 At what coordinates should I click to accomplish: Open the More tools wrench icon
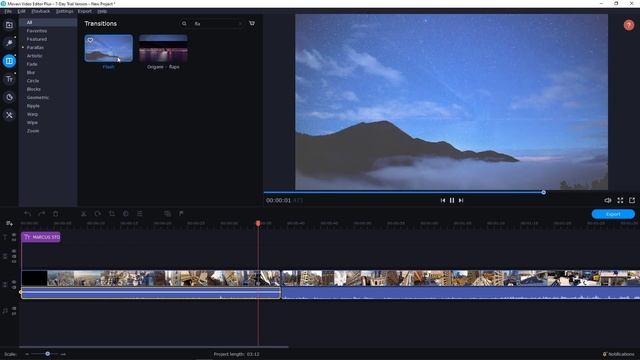[x=9, y=115]
